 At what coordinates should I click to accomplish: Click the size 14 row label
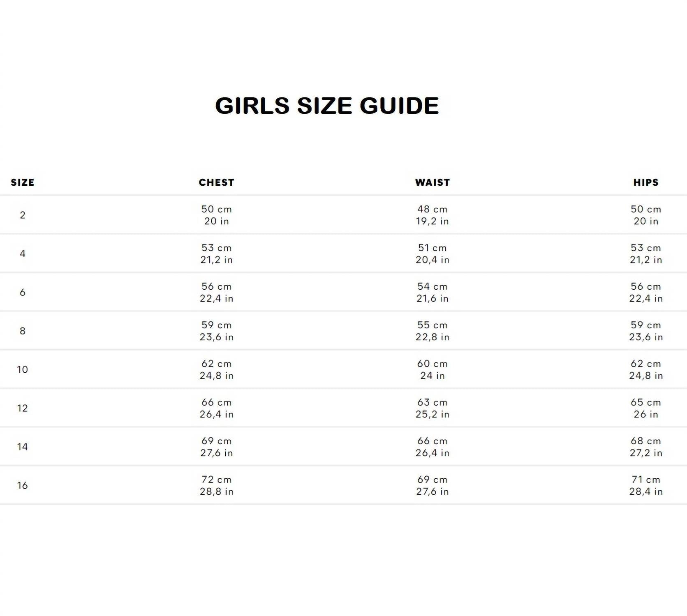tap(23, 447)
